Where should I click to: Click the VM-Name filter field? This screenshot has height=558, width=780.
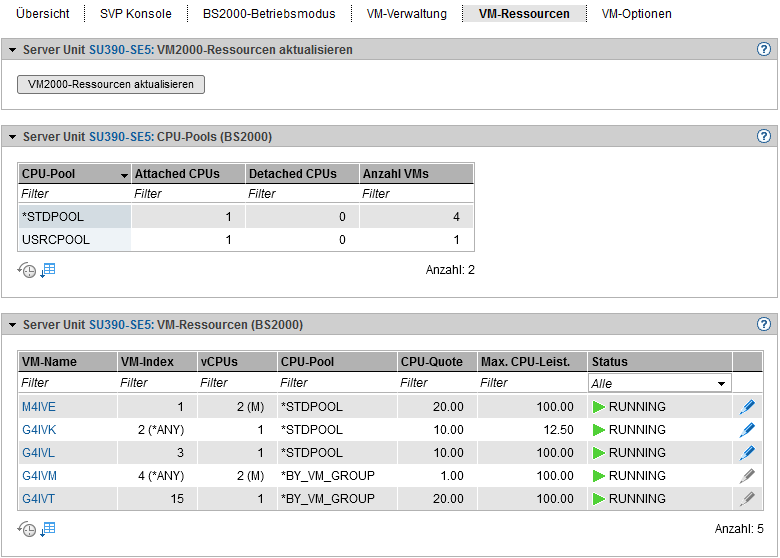pyautogui.click(x=67, y=383)
